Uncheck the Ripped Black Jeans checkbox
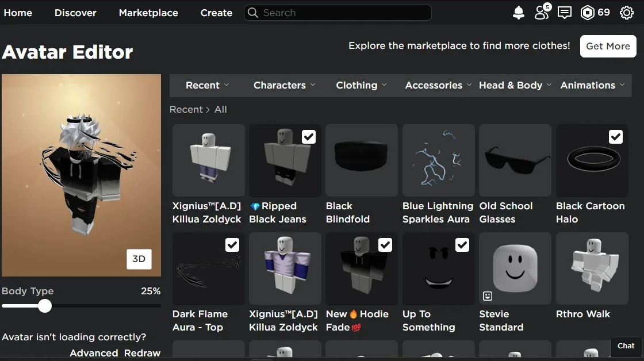Viewport: 644px width, 361px height. coord(308,137)
